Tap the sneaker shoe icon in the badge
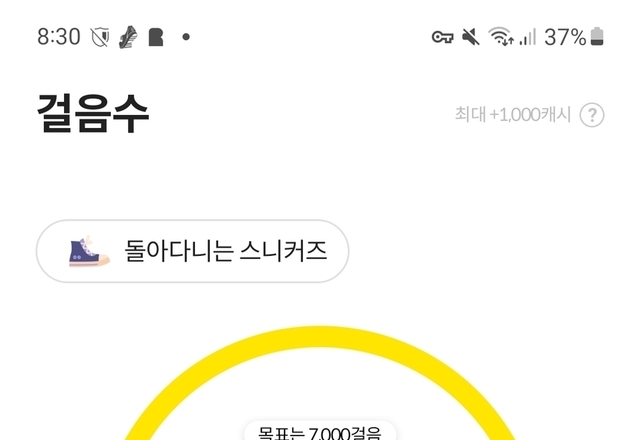Image resolution: width=640 pixels, height=440 pixels. pos(89,251)
